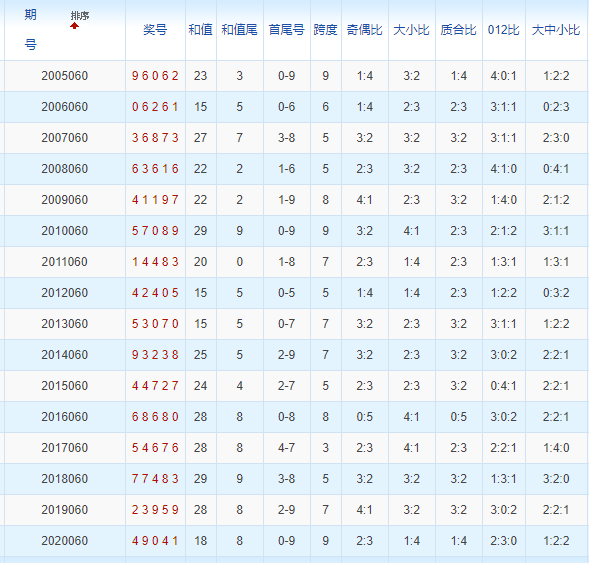Image resolution: width=589 pixels, height=563 pixels.
Task: Select 大中小比 value 2:3:0 in row 2007060
Action: pyautogui.click(x=556, y=138)
